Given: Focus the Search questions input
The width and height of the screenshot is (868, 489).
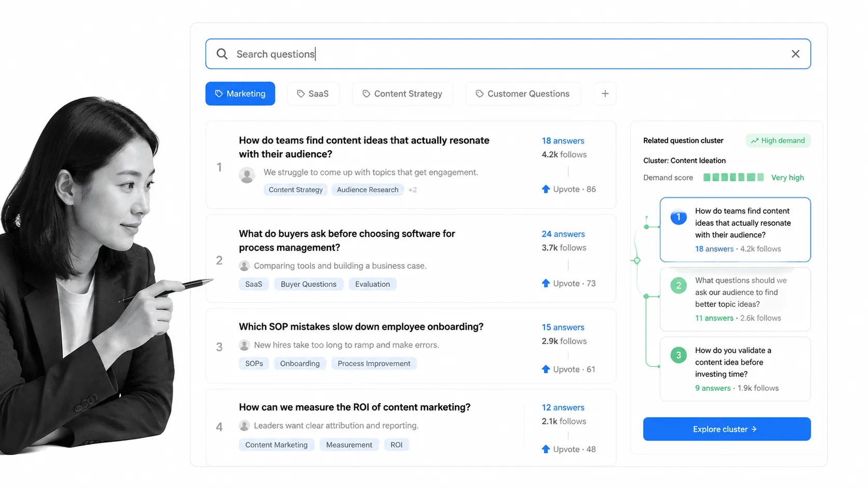Looking at the screenshot, I should (508, 54).
